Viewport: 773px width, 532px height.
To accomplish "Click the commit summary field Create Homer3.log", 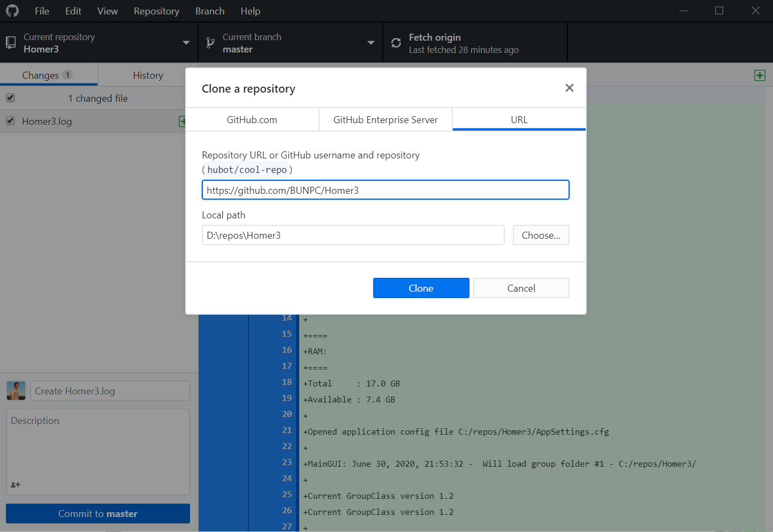I will (110, 391).
